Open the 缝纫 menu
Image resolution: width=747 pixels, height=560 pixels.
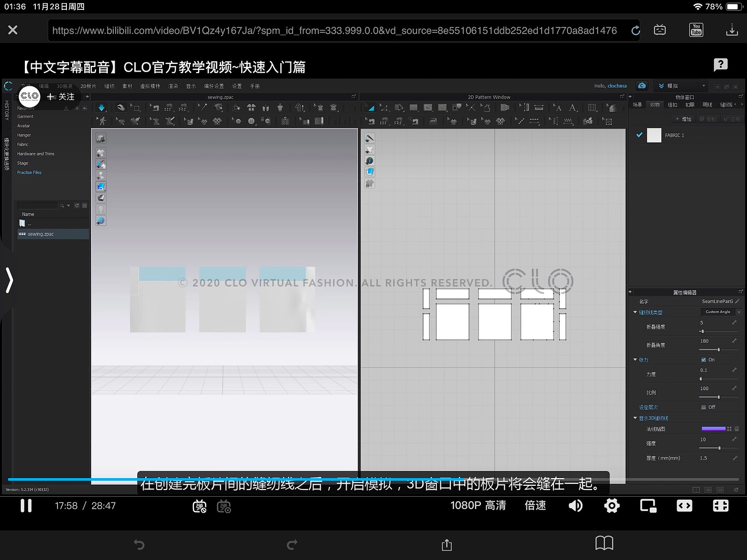(109, 86)
